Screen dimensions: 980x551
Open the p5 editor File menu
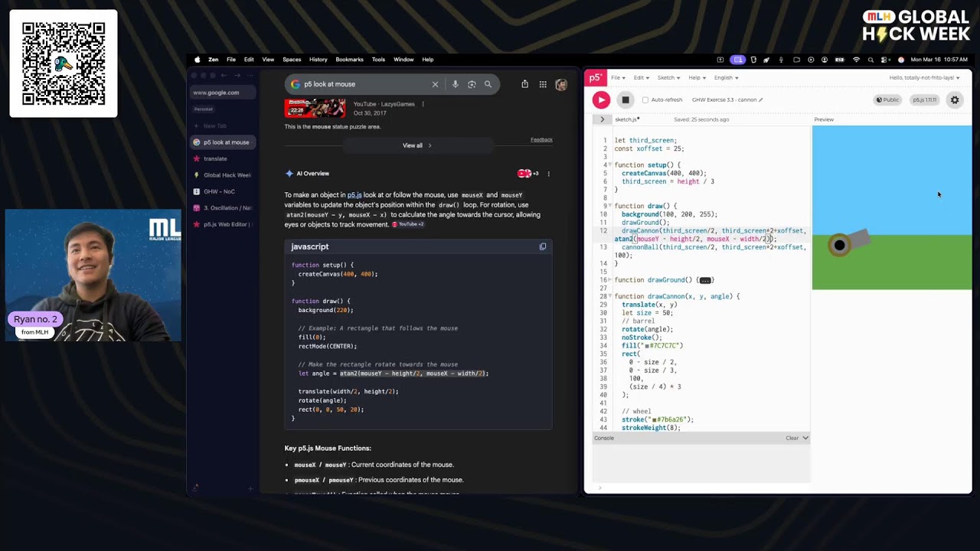point(617,77)
